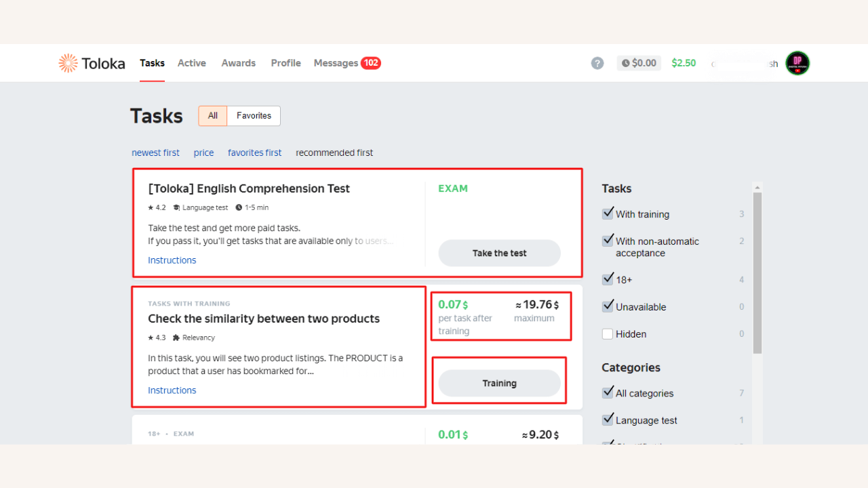Click the Language test graduation cap icon
The height and width of the screenshot is (488, 868).
click(176, 207)
